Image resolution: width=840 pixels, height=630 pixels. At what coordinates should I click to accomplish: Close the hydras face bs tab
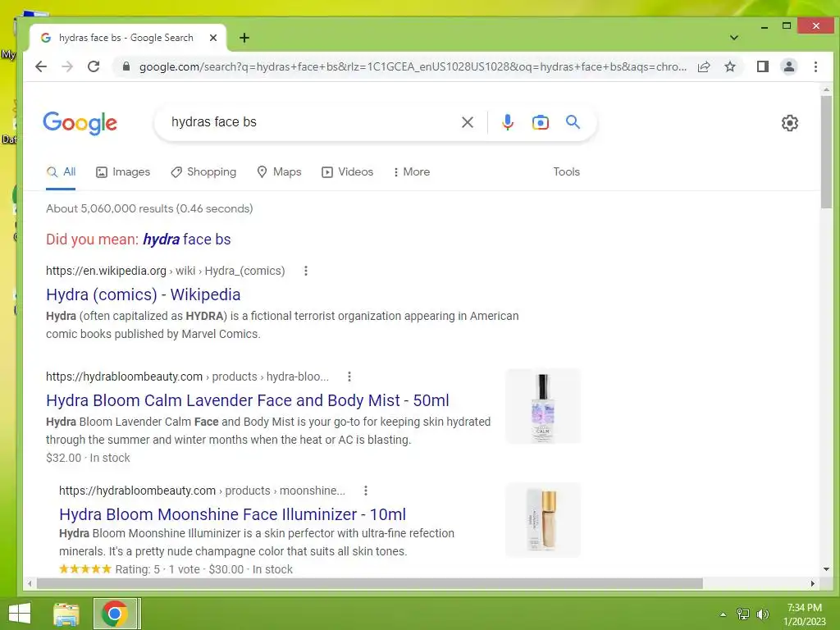(x=212, y=38)
